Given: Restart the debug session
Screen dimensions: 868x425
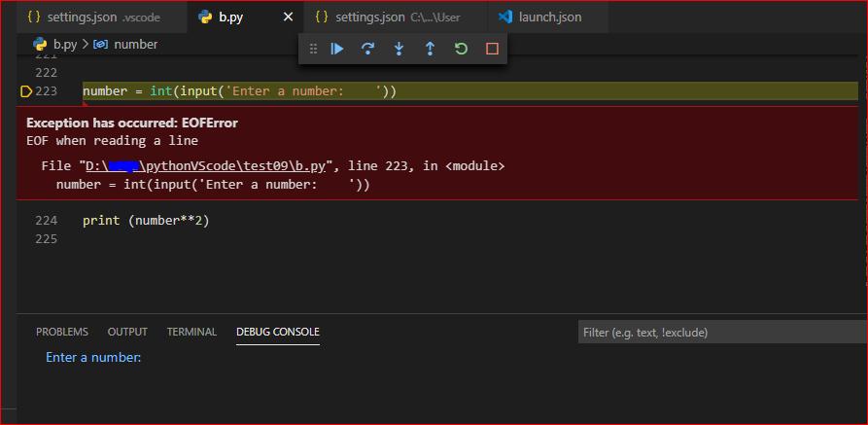Looking at the screenshot, I should (x=461, y=49).
